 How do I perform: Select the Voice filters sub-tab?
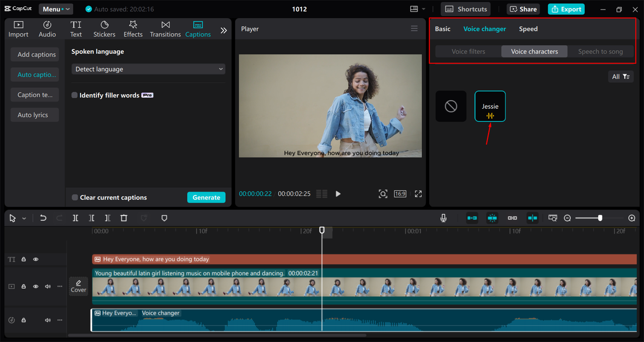(468, 51)
